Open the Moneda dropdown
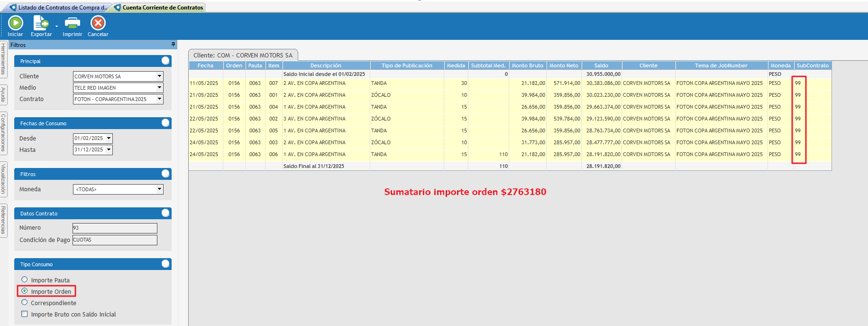Viewport: 868px width, 326px height. point(160,189)
